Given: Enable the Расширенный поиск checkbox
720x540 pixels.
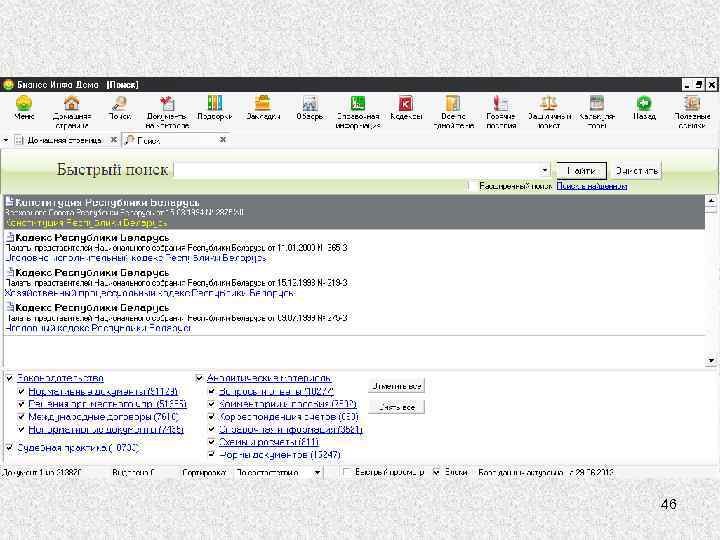Looking at the screenshot, I should coord(472,186).
